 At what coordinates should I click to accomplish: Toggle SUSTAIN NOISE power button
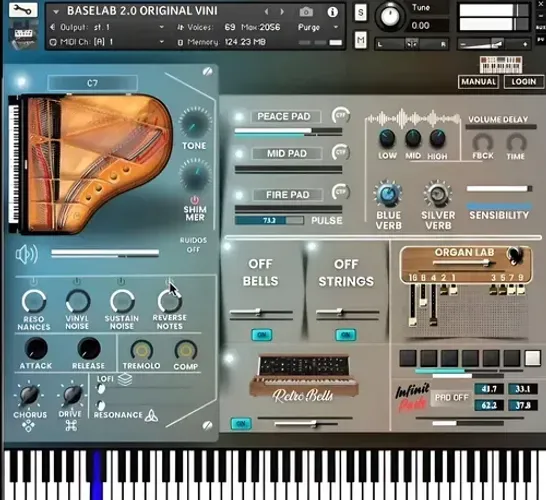[x=121, y=281]
